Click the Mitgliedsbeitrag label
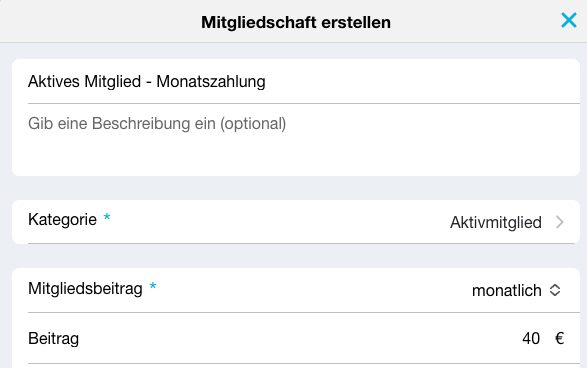 coord(85,289)
